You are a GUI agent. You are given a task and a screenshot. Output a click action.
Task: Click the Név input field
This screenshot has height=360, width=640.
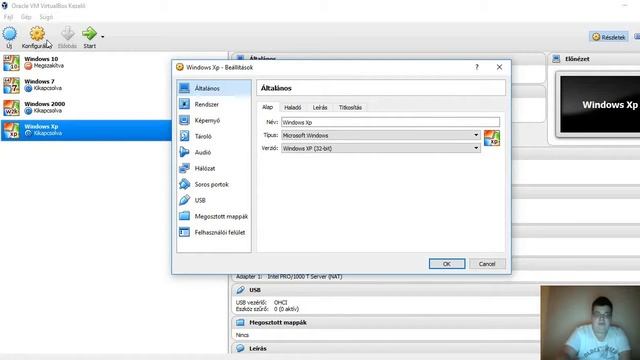pos(390,122)
